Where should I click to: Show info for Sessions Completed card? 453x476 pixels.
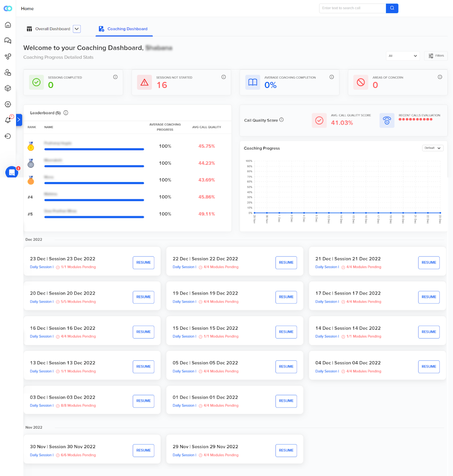[115, 77]
